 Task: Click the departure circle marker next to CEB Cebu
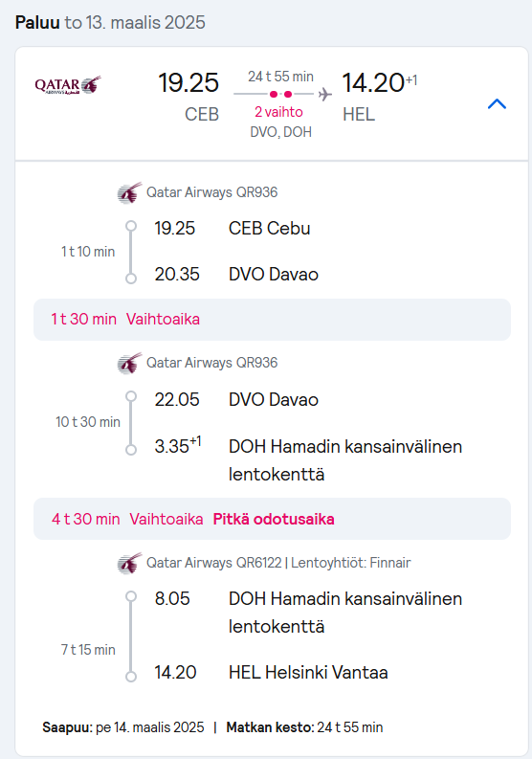point(131,226)
